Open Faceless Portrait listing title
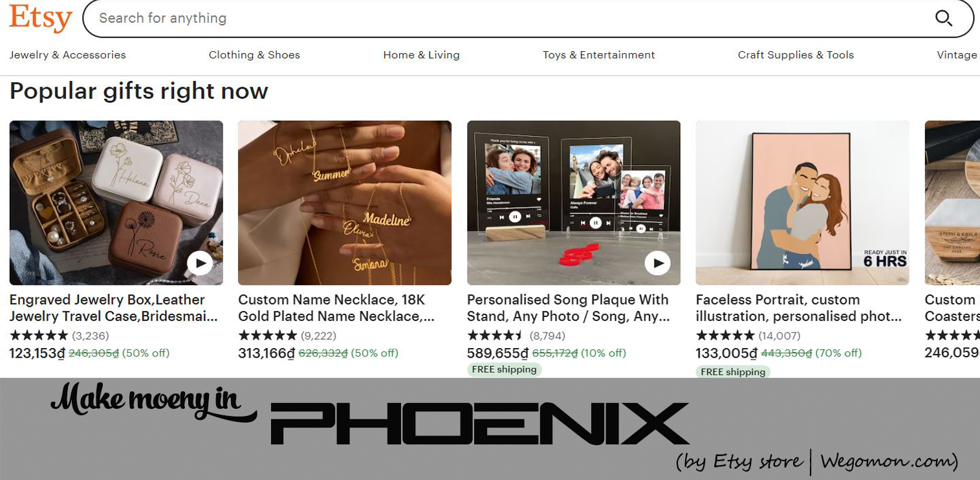Screen dimensions: 980x480 click(x=798, y=308)
